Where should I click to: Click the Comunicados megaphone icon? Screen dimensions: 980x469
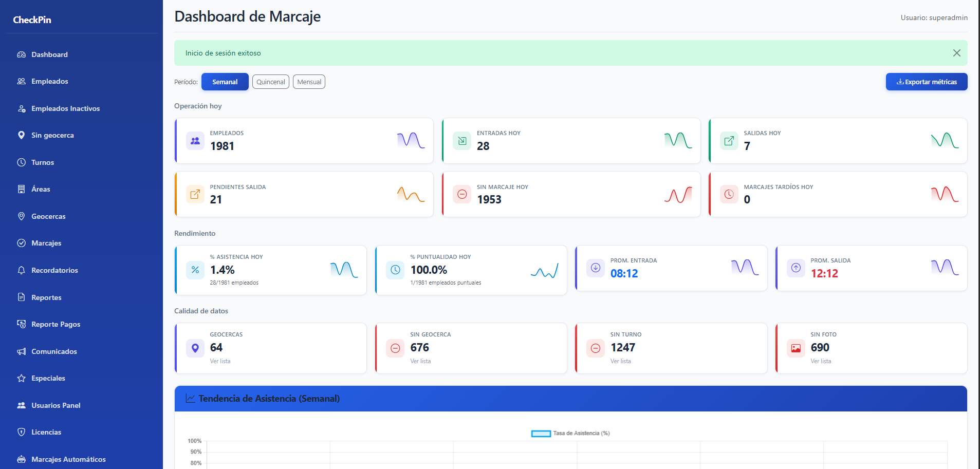click(21, 351)
